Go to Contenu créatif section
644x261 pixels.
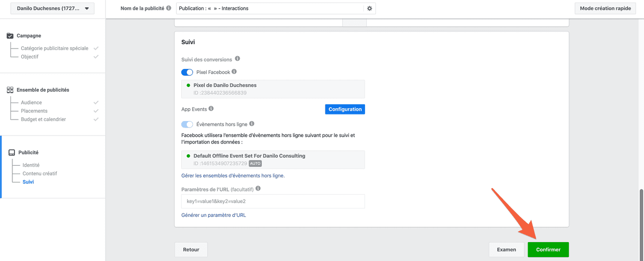(40, 174)
